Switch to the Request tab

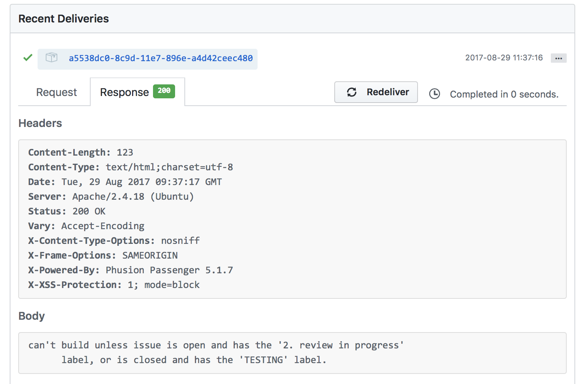click(57, 93)
